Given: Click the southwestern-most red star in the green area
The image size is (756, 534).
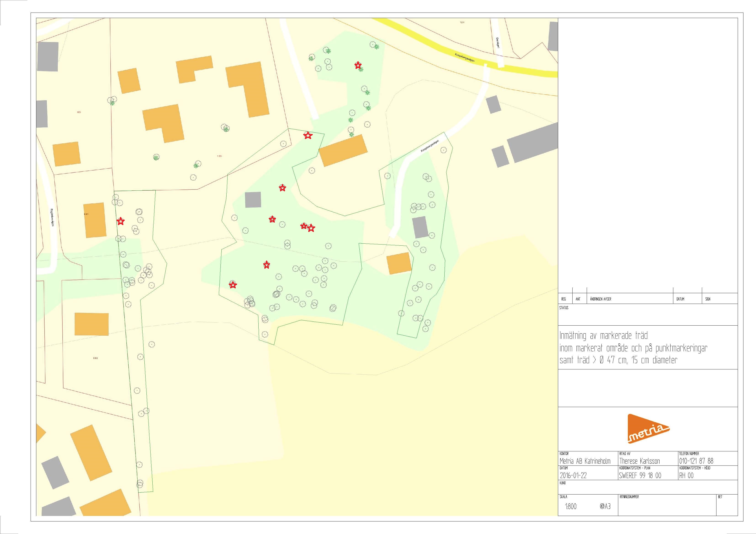Looking at the screenshot, I should pos(233,285).
